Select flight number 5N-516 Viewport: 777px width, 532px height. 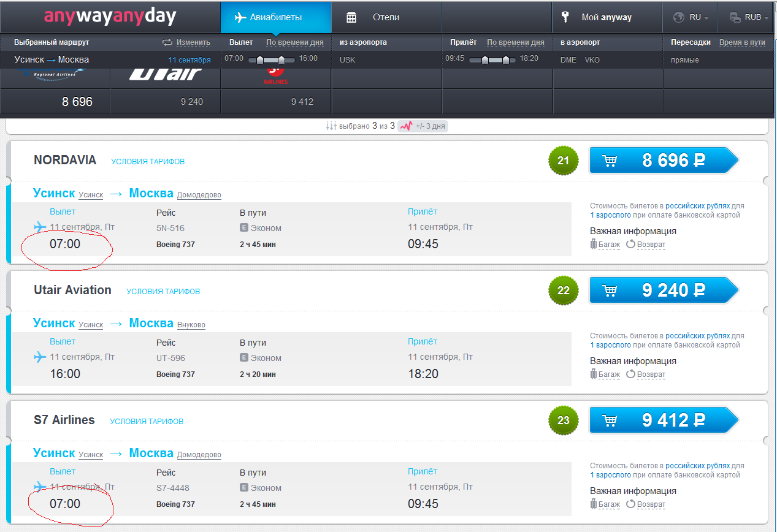[x=170, y=228]
